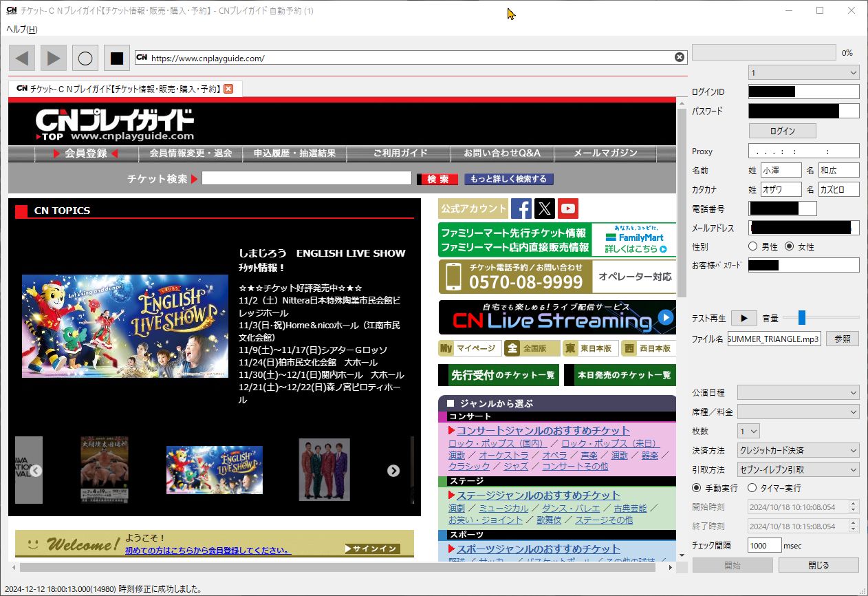Select the 女性 radio button
The image size is (868, 596).
click(x=789, y=246)
